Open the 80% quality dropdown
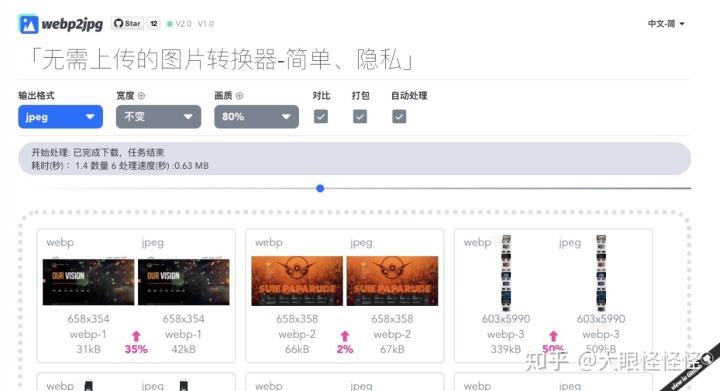720x391 pixels. point(256,117)
